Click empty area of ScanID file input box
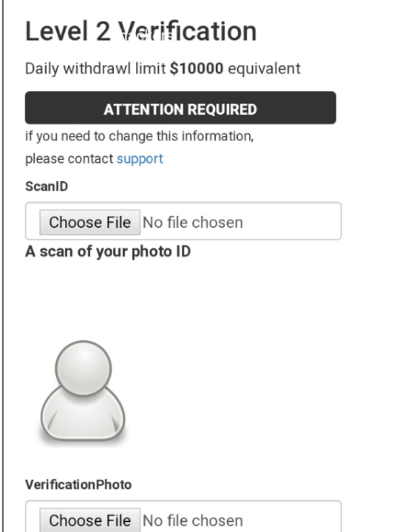Screen dimensions: 404x532 (294, 222)
